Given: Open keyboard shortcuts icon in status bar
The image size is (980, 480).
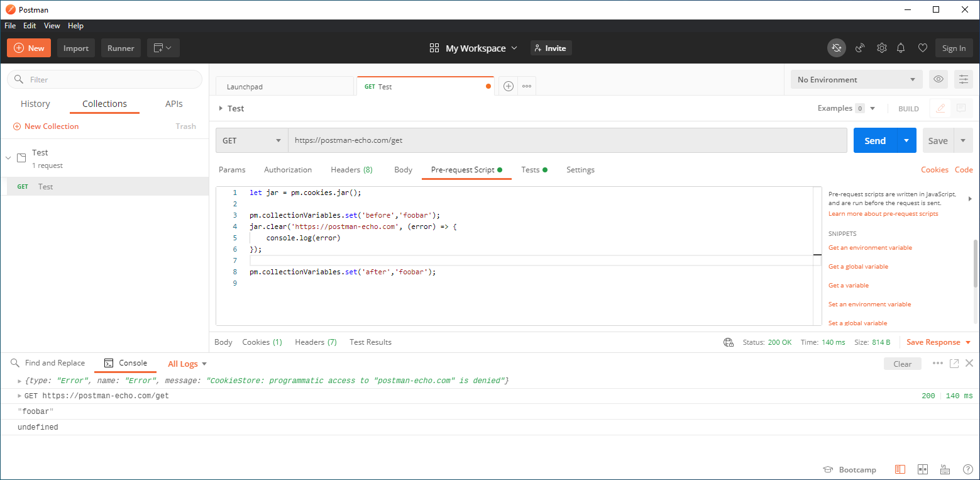Looking at the screenshot, I should click(x=945, y=469).
